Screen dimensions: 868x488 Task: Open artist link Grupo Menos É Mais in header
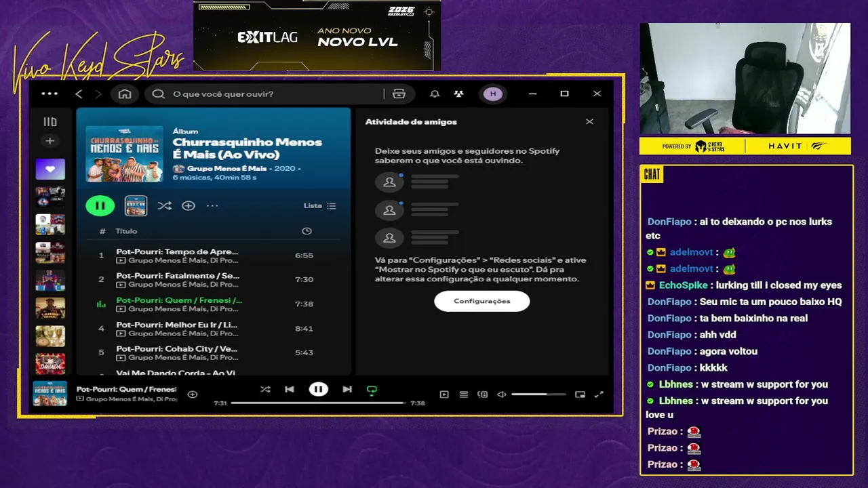tap(227, 167)
